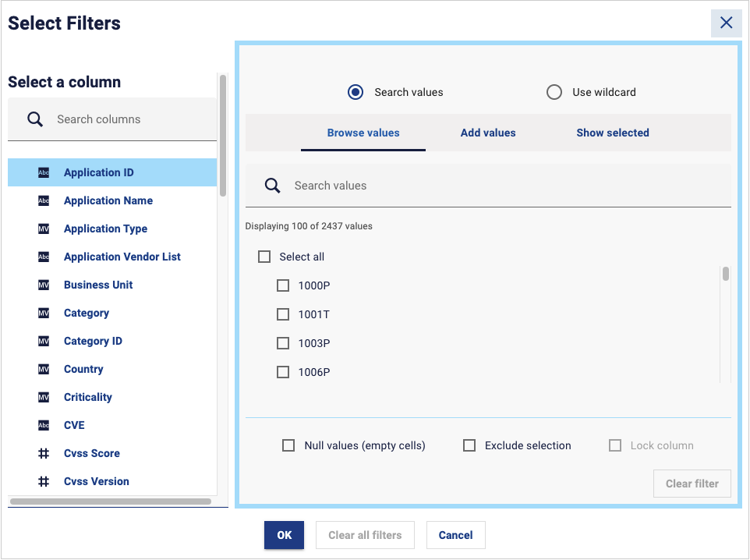
Task: Click the column list horizontal scrollbar
Action: [111, 502]
